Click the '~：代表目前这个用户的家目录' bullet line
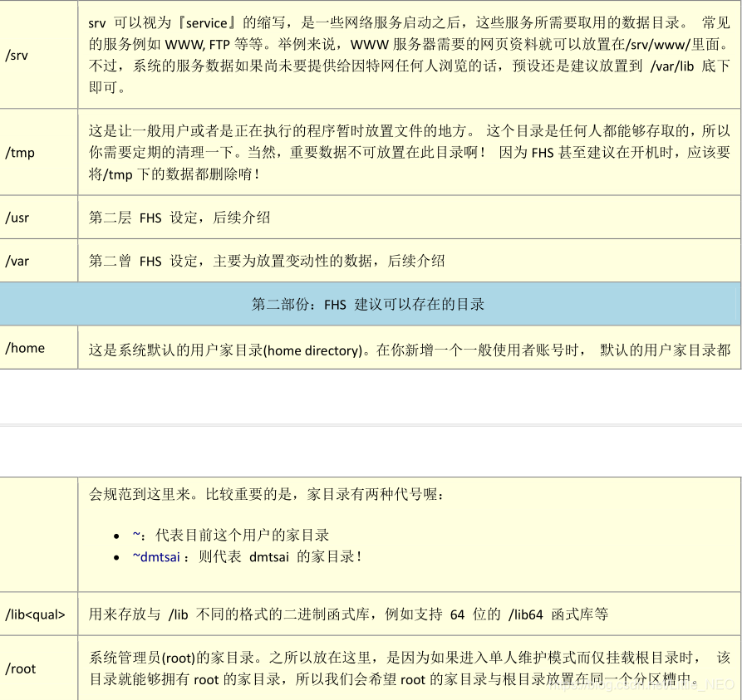The height and width of the screenshot is (700, 742). pos(231,535)
